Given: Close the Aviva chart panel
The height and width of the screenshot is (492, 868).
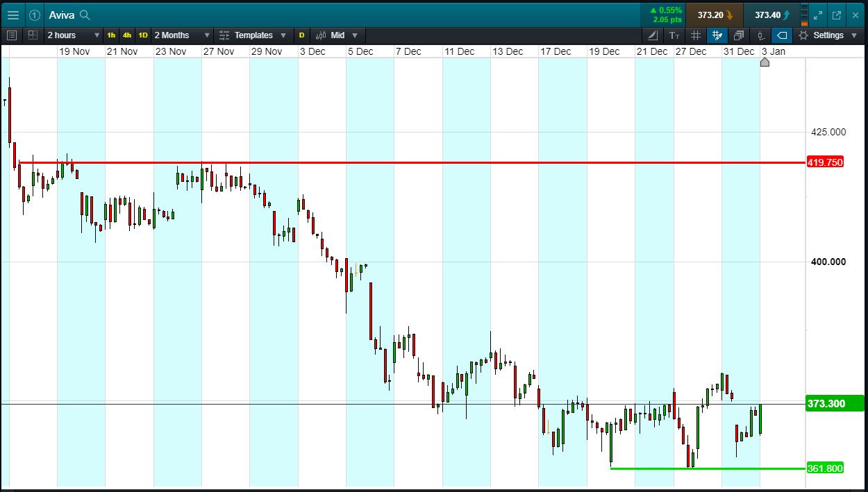Looking at the screenshot, I should pos(856,15).
